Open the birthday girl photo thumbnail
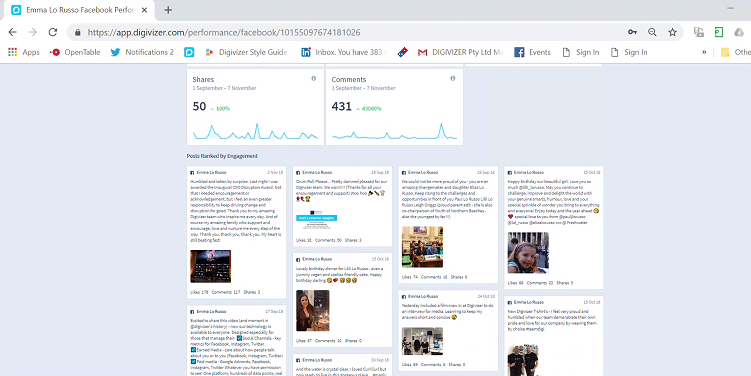Viewport: 751px width, 376px height. [528, 252]
